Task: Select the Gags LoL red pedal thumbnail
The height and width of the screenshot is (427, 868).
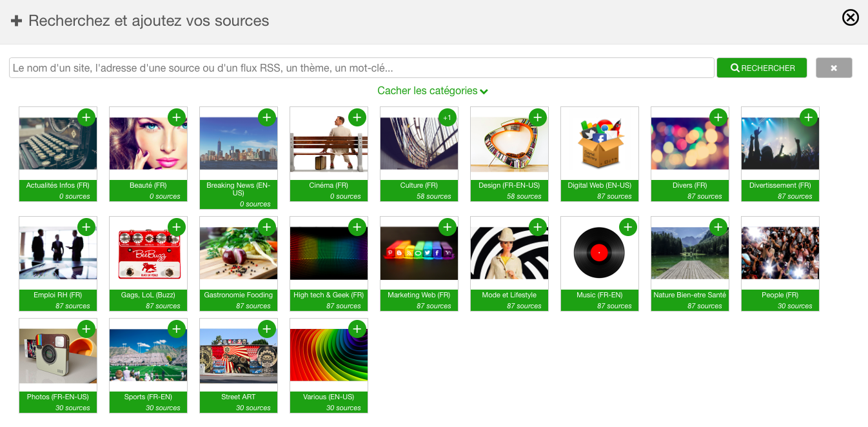Action: (x=148, y=253)
